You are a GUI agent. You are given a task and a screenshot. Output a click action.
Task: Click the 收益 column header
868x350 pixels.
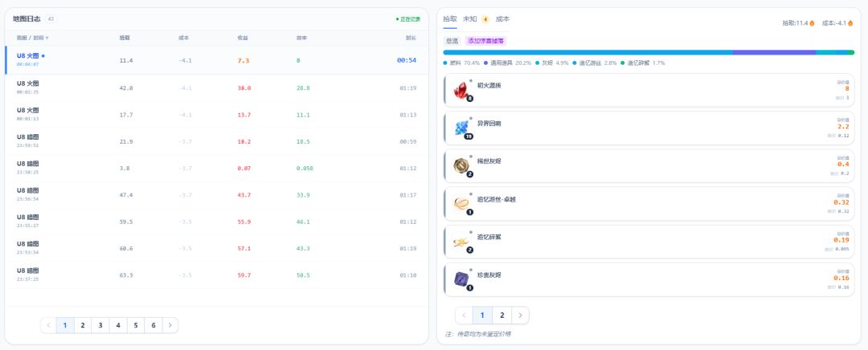(243, 39)
